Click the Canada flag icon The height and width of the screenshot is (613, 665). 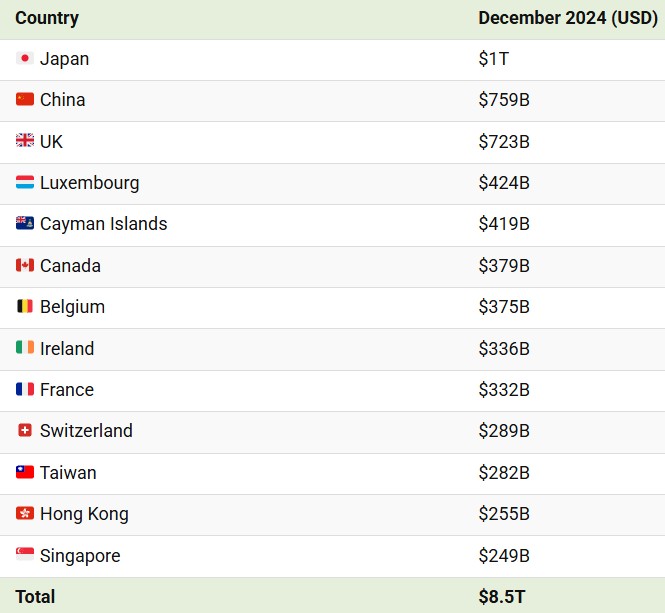pos(25,266)
